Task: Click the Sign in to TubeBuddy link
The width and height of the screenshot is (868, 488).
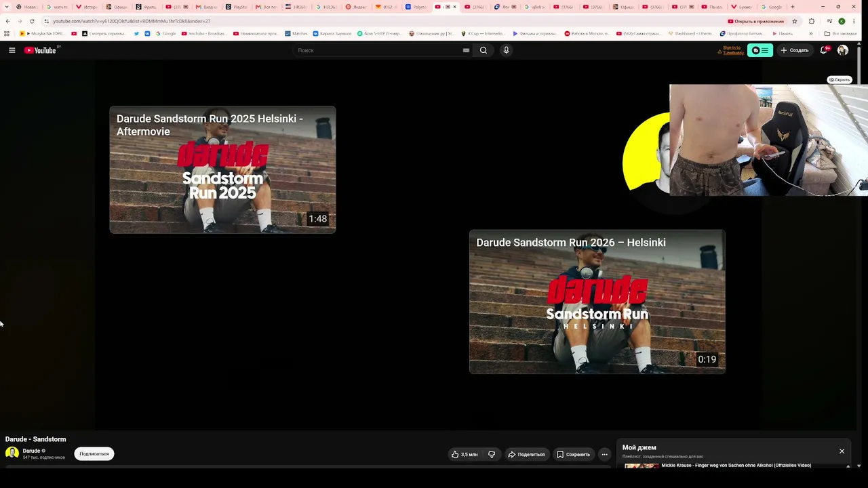Action: click(x=732, y=50)
